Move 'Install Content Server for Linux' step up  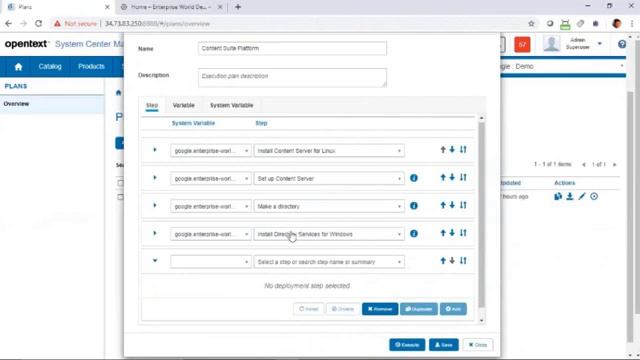click(443, 150)
